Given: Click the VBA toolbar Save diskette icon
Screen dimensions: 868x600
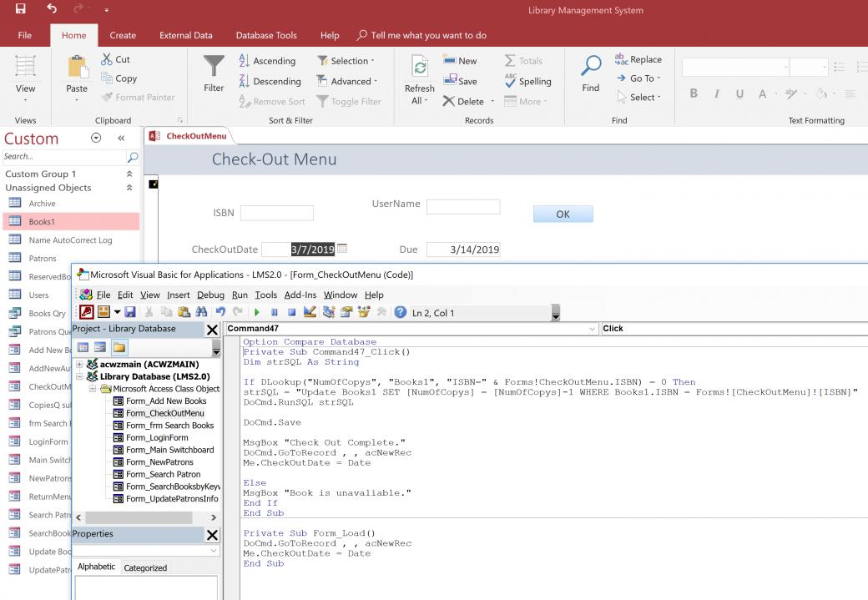Looking at the screenshot, I should point(130,312).
